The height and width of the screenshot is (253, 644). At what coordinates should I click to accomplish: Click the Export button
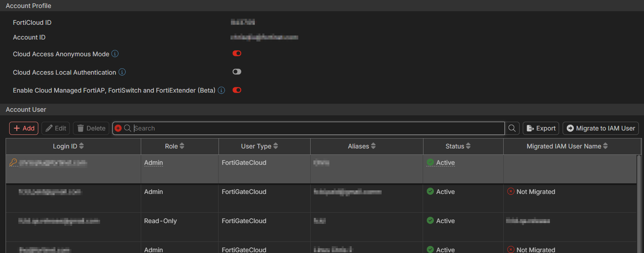pos(541,128)
